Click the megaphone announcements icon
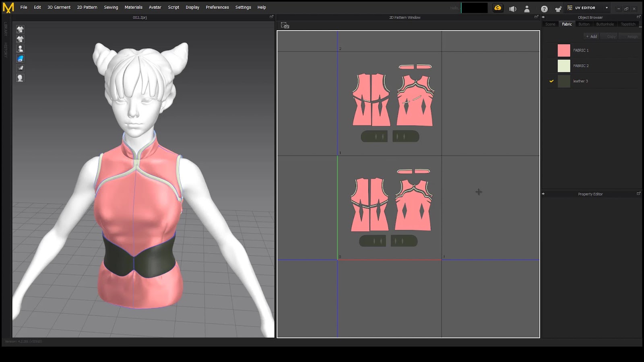Viewport: 644px width, 362px height. point(512,9)
